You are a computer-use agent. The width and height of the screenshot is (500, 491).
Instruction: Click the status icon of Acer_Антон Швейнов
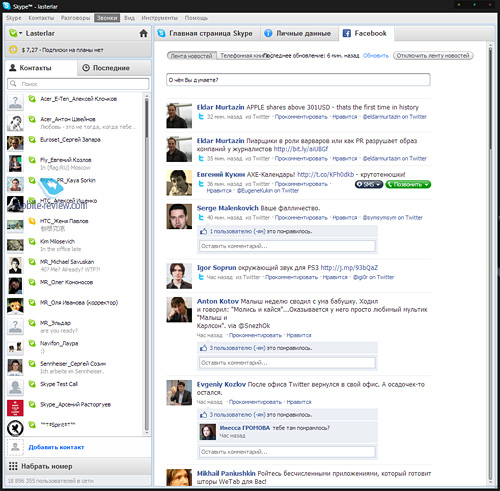[x=32, y=119]
